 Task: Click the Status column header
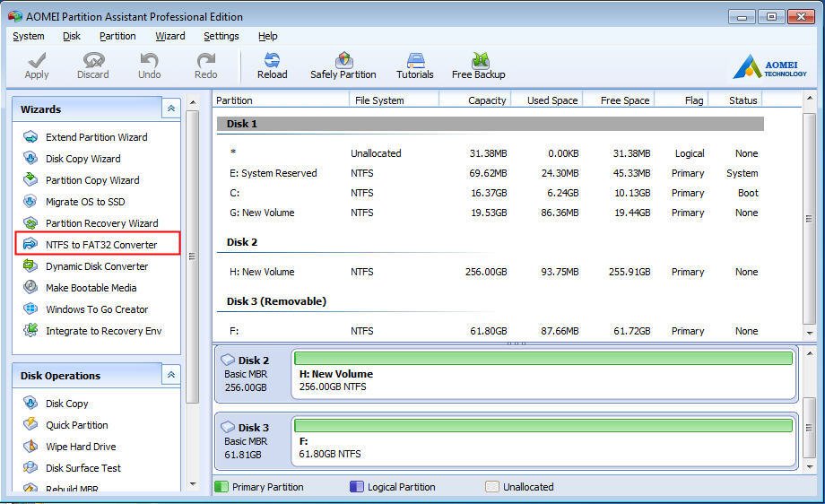coord(735,100)
